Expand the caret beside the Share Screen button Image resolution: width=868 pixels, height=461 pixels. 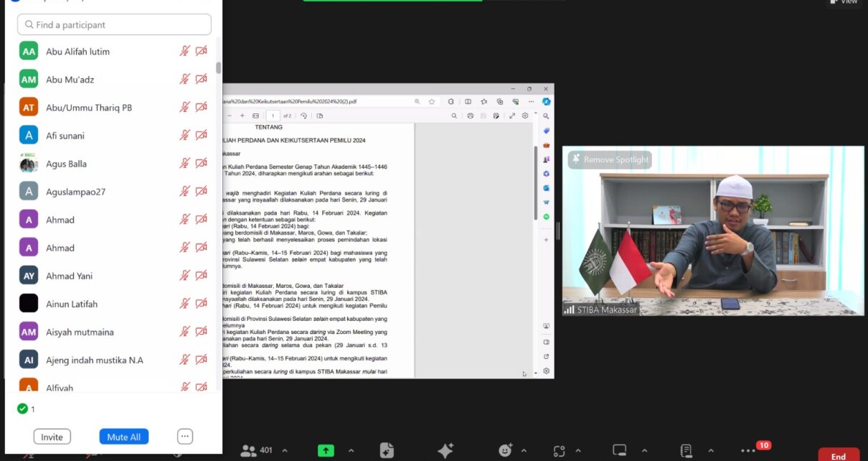coord(351,451)
